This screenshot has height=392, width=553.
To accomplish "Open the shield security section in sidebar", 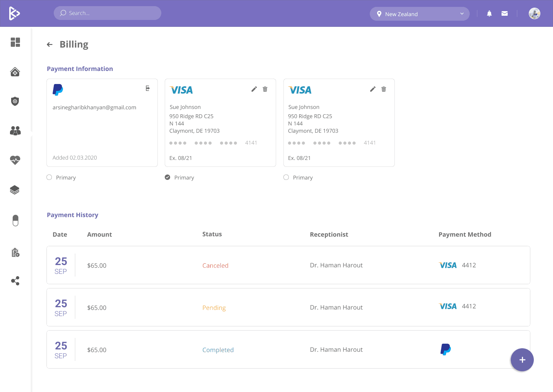I will point(15,101).
